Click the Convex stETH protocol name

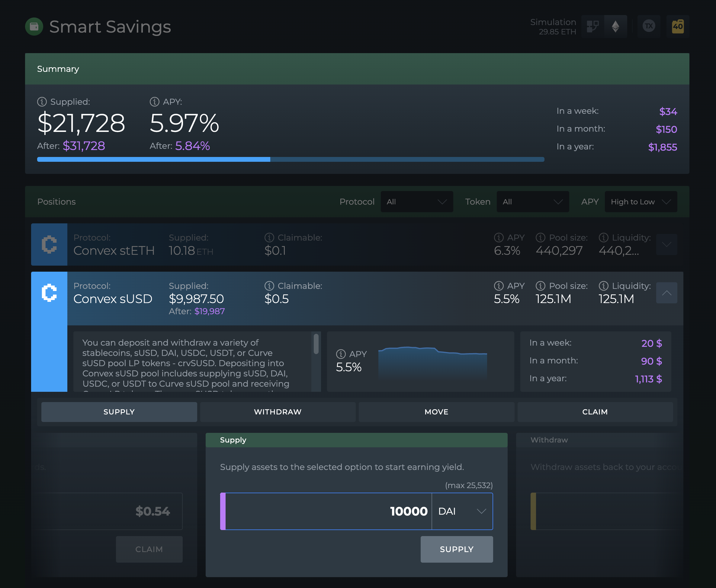coord(114,251)
